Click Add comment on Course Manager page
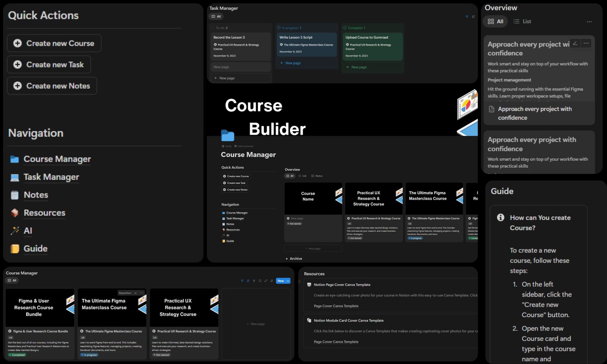The image size is (607, 364). coord(244,146)
